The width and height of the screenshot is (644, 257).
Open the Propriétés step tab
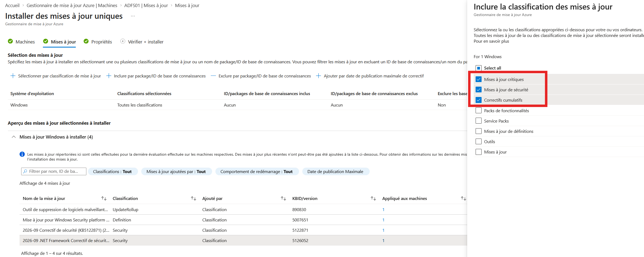pyautogui.click(x=98, y=42)
